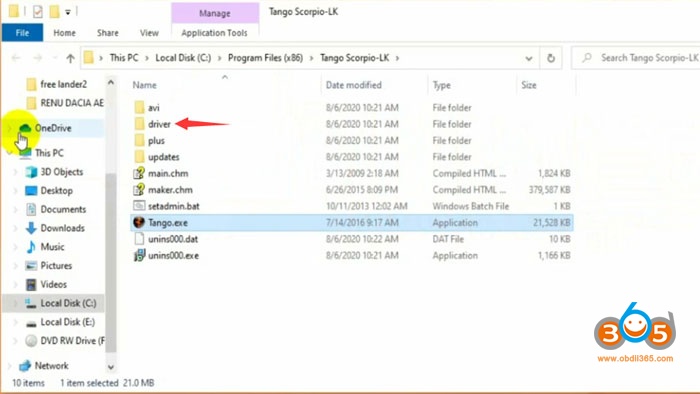
Task: Open the View ribbon tab
Action: tap(149, 33)
